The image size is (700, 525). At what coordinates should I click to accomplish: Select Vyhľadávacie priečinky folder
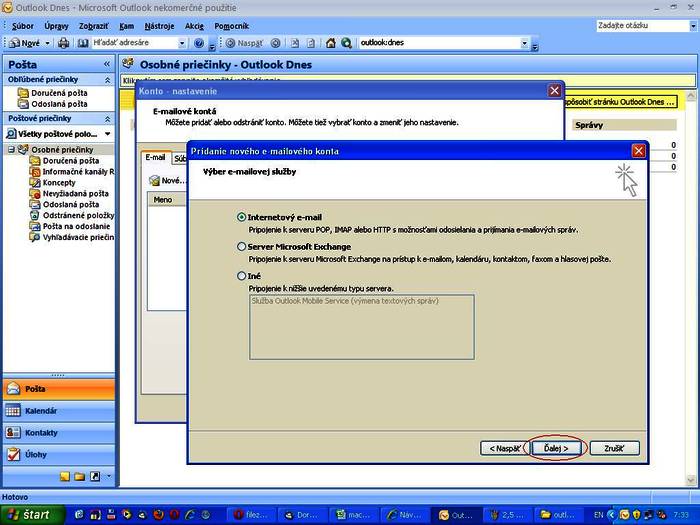[78, 237]
